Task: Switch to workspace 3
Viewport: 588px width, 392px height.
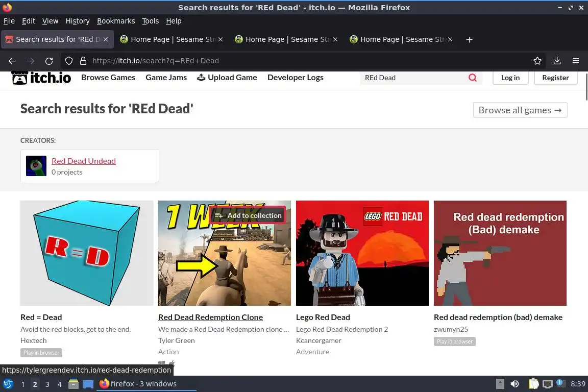Action: [x=47, y=384]
